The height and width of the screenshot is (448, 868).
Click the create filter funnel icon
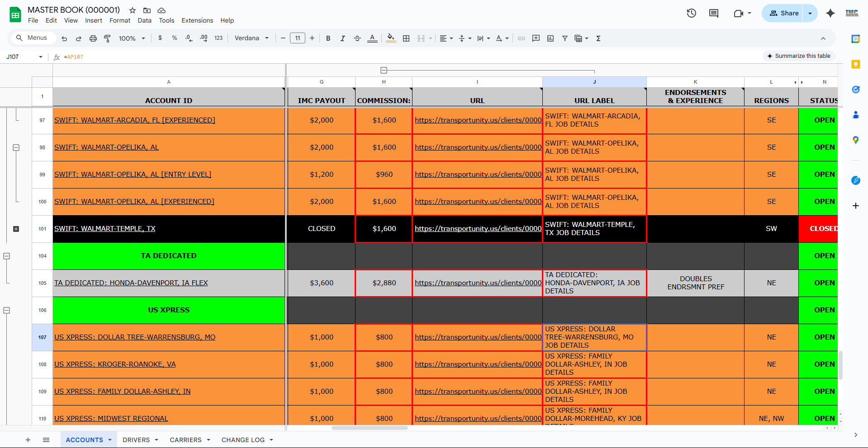click(x=565, y=38)
